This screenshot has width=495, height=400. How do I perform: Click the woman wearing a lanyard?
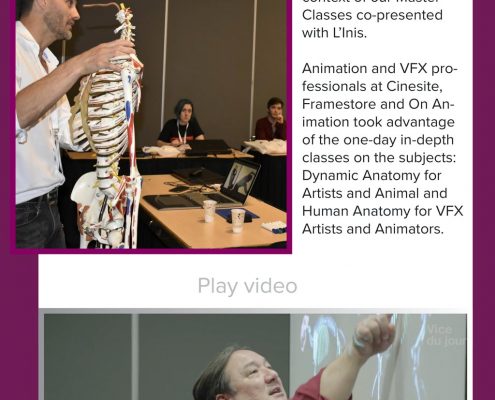tap(180, 124)
